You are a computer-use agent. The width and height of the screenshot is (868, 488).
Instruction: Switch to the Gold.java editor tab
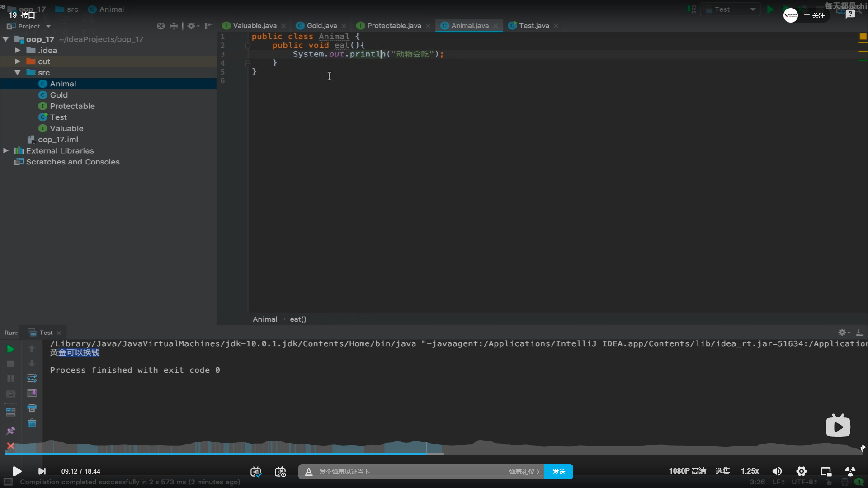click(x=321, y=26)
